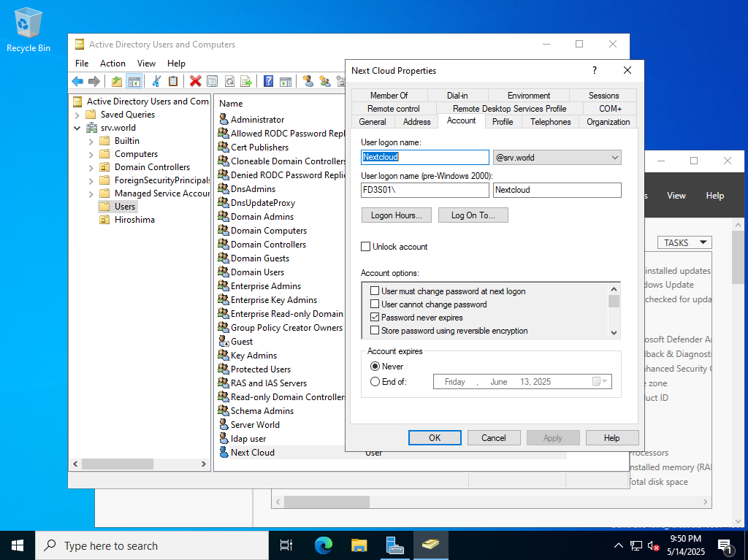The image size is (748, 560).
Task: Create a new group with the toolbar icon
Action: pos(325,82)
